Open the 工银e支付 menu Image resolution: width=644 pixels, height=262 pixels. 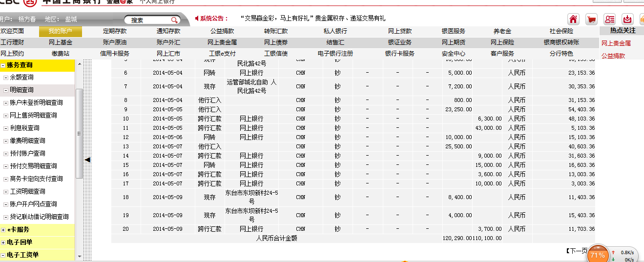coord(222,54)
